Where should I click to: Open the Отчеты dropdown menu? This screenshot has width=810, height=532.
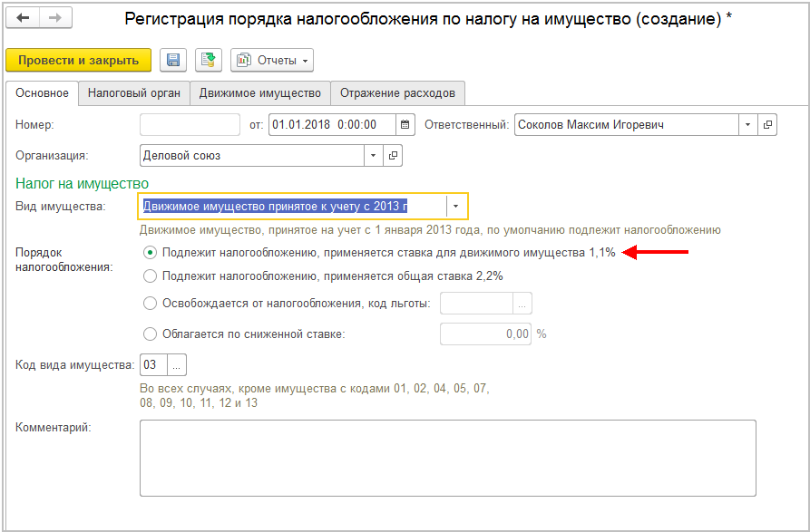[x=272, y=61]
